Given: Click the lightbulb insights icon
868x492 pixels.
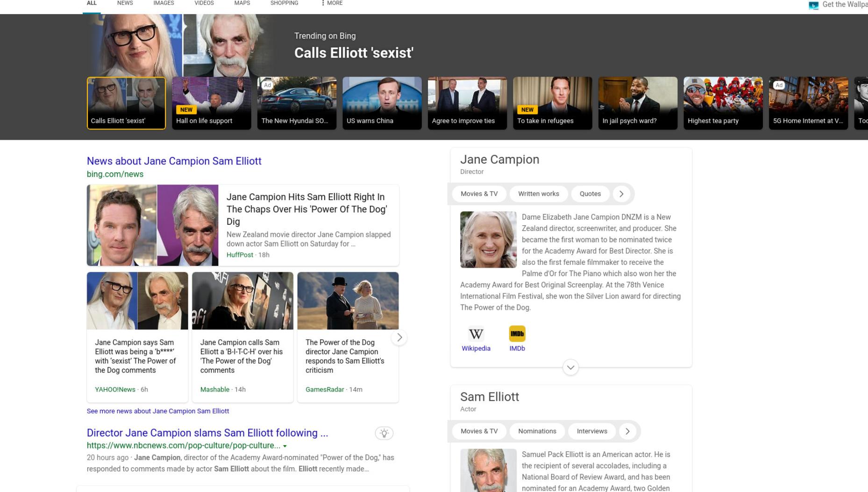Looking at the screenshot, I should 384,433.
